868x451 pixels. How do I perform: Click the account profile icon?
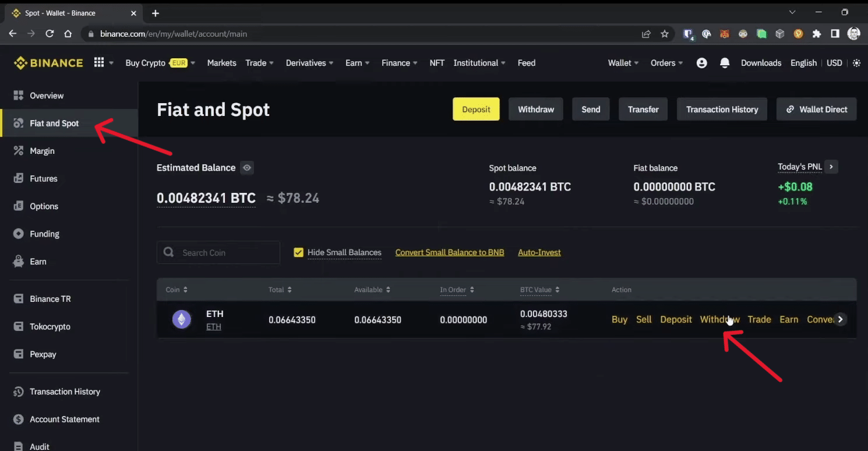(701, 63)
